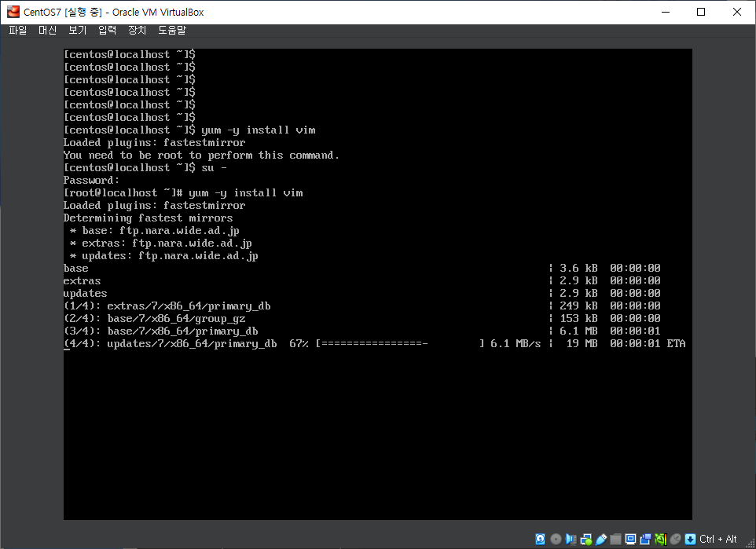Open the 장치 menu

(136, 30)
